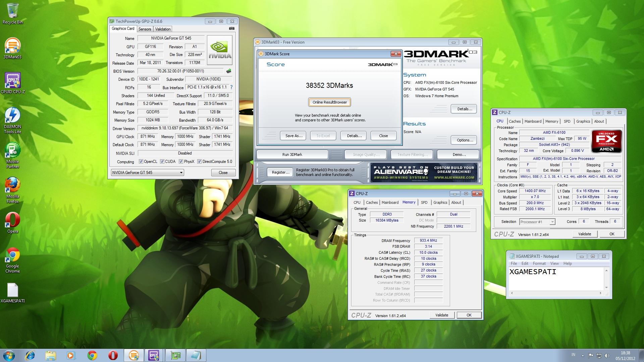The height and width of the screenshot is (362, 644).
Task: Click the Bus Interface question mark icon
Action: click(231, 87)
